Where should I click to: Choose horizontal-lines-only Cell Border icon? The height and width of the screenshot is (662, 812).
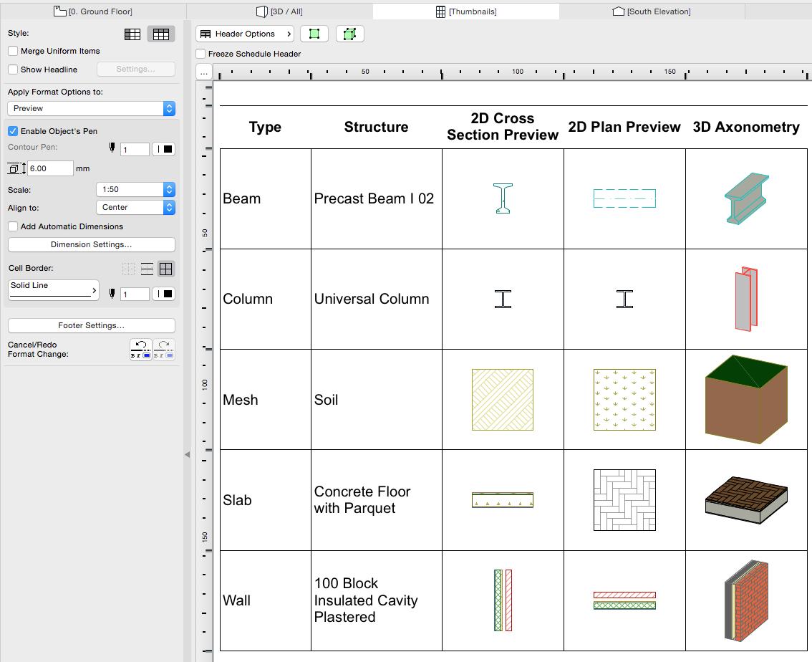click(x=147, y=269)
